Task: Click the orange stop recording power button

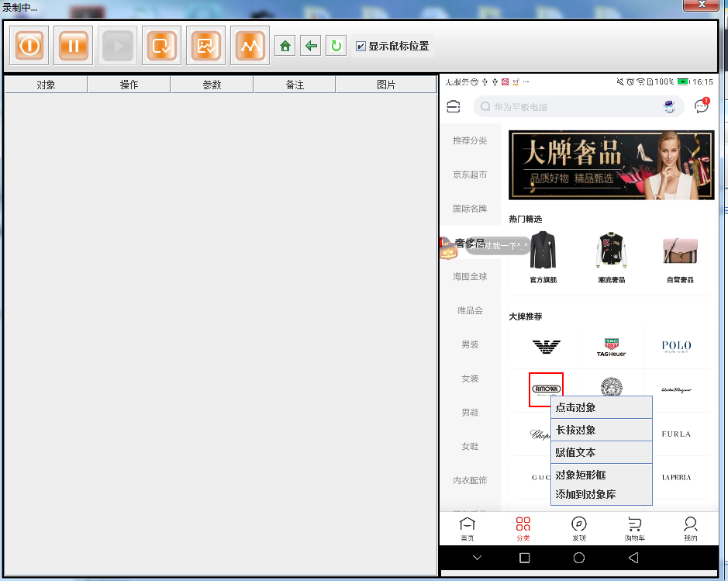Action: (29, 46)
